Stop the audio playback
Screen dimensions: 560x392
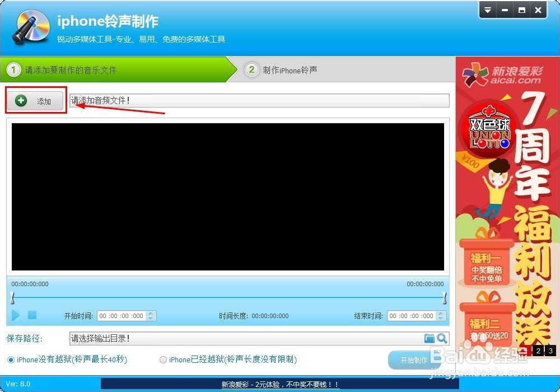[32, 315]
